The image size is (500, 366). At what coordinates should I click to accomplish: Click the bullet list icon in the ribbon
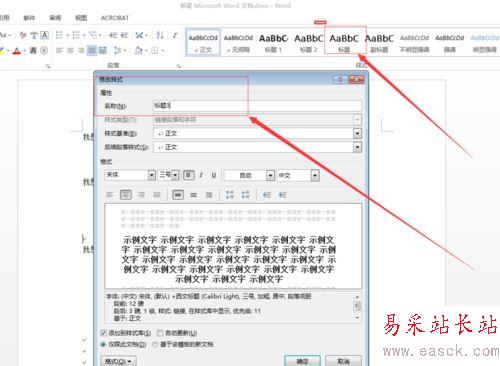point(59,35)
